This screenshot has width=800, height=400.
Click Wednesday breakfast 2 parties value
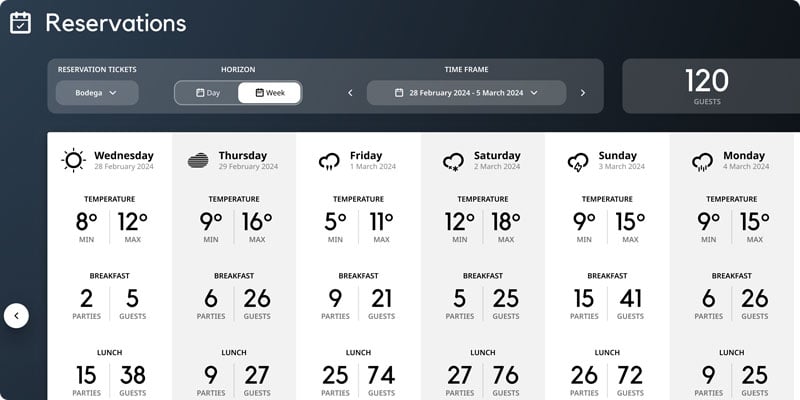87,298
